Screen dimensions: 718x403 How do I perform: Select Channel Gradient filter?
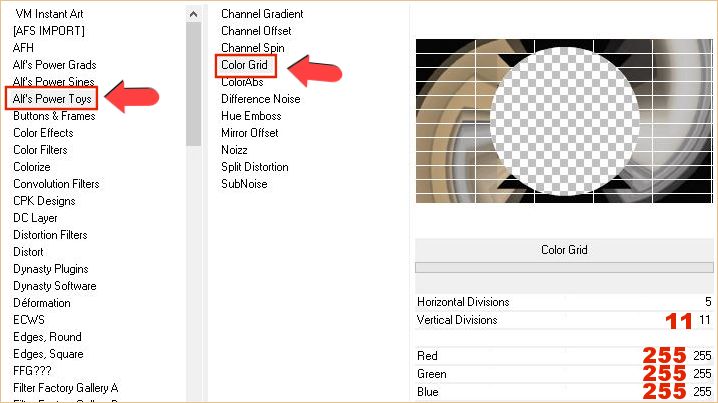pyautogui.click(x=262, y=14)
